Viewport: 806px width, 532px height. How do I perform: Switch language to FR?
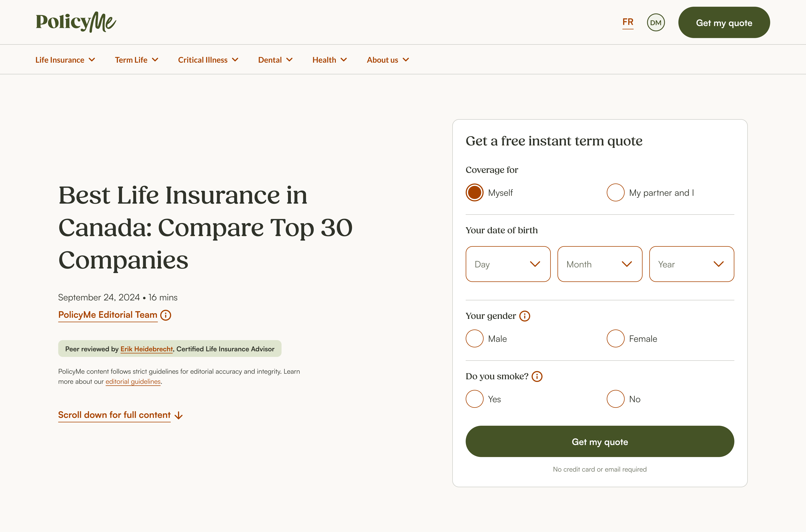coord(628,22)
